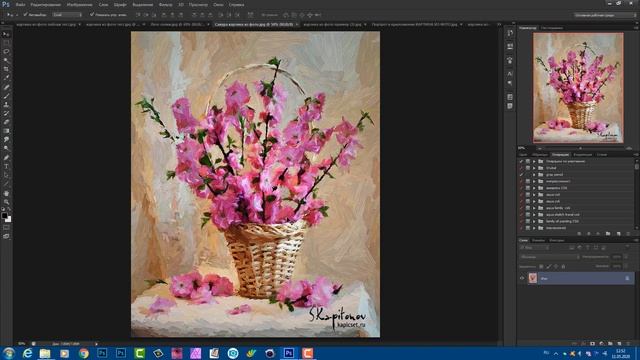The image size is (640, 360).
Task: Hide the Фон layer eye icon
Action: click(x=522, y=278)
